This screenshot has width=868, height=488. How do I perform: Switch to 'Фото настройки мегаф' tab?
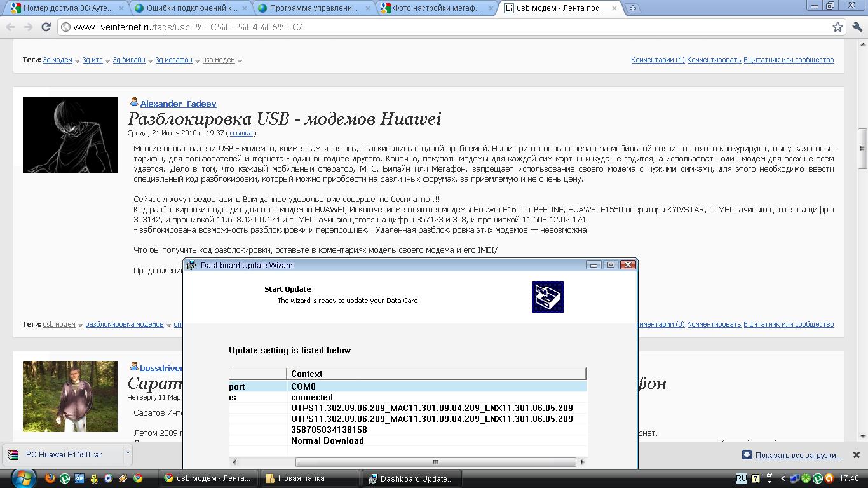(x=437, y=9)
